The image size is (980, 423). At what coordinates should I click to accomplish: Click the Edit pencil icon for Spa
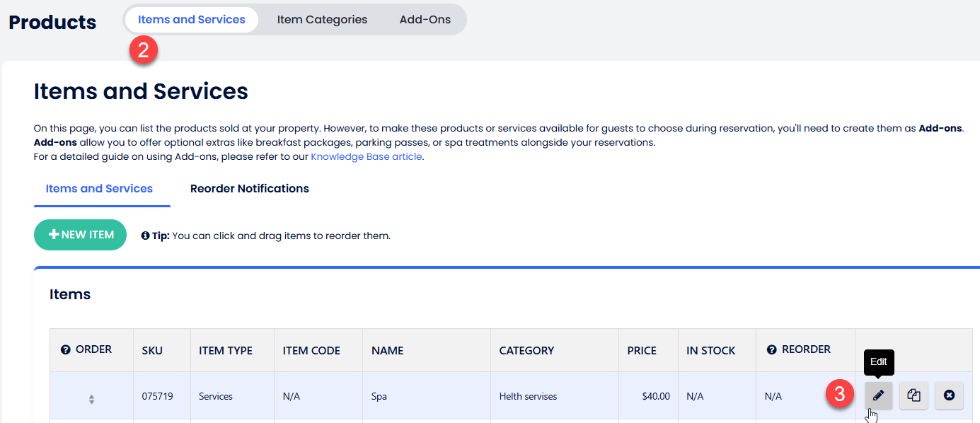[x=878, y=395]
